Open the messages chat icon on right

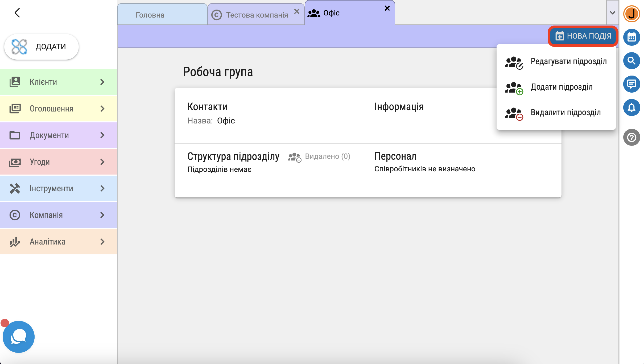click(631, 84)
